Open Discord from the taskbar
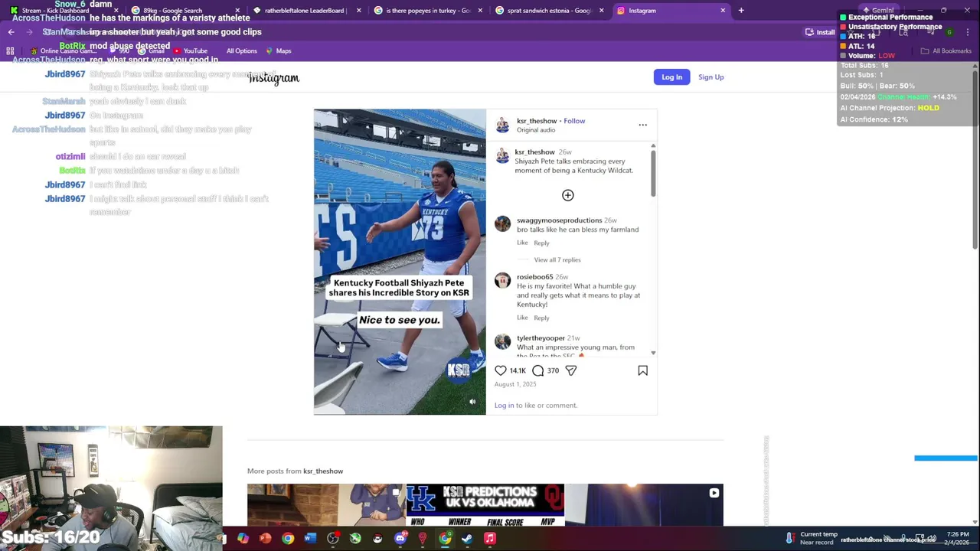980x551 pixels. click(400, 539)
